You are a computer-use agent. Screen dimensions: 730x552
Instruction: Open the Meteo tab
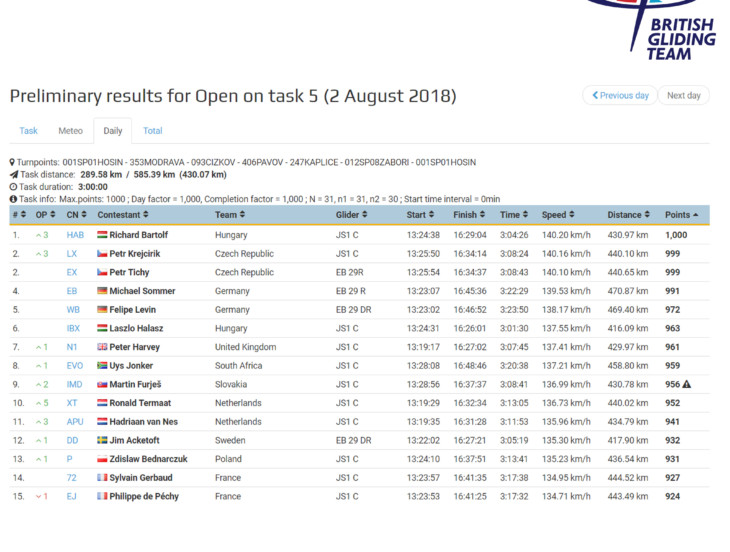coord(70,131)
